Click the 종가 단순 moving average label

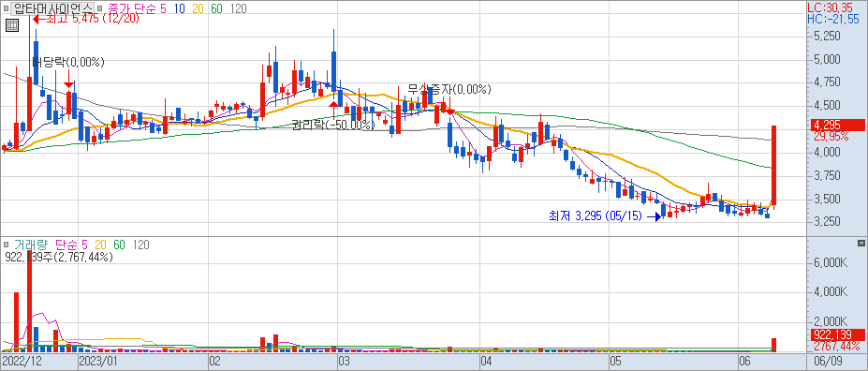pyautogui.click(x=131, y=8)
